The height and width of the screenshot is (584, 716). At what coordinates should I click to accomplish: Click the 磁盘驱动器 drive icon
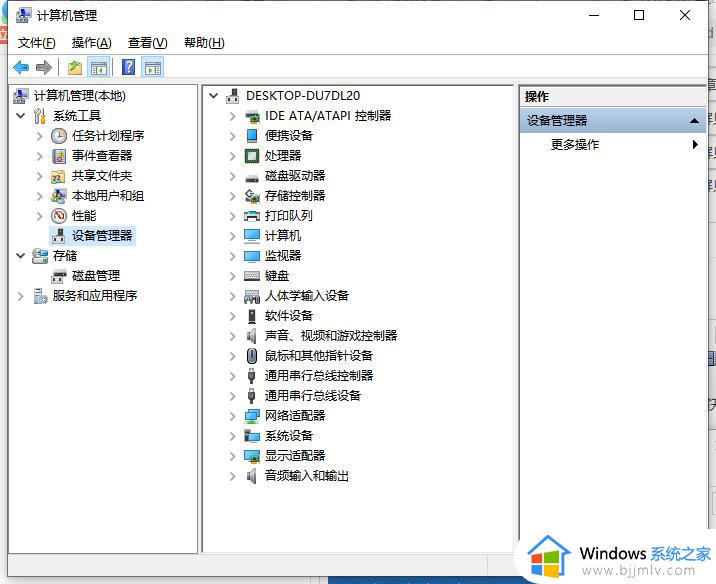(252, 177)
